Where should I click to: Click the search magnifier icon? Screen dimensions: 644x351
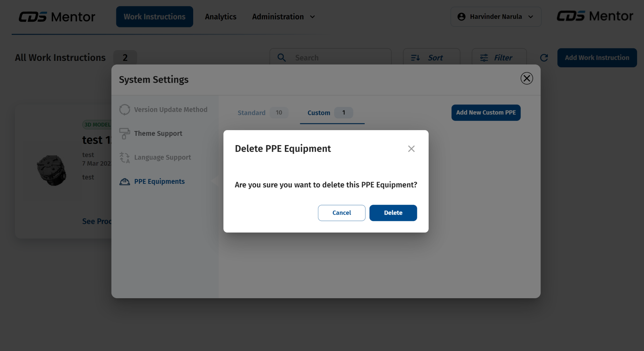pos(282,58)
